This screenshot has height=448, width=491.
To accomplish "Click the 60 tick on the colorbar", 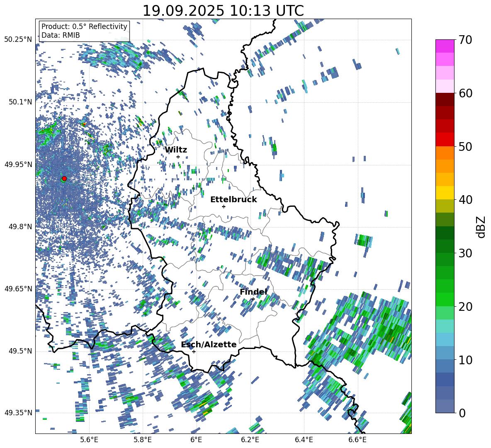I will 465,93.
